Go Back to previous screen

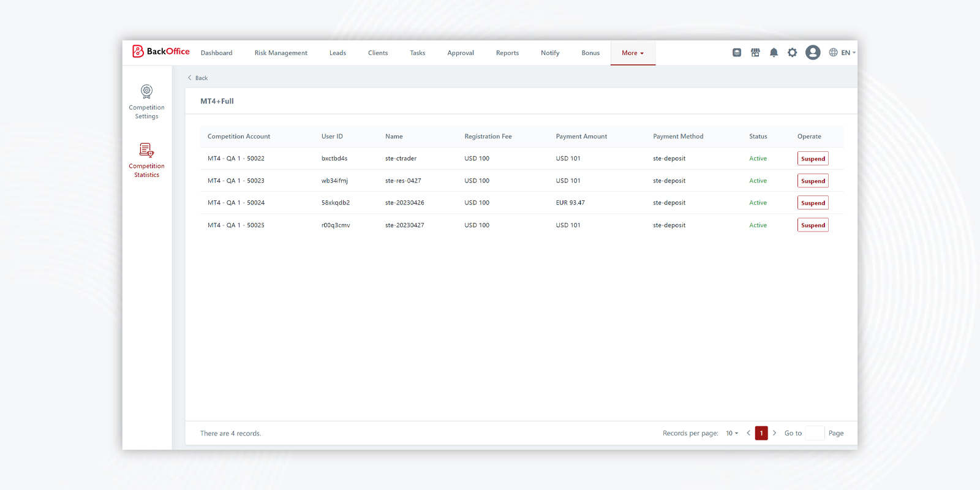coord(198,78)
